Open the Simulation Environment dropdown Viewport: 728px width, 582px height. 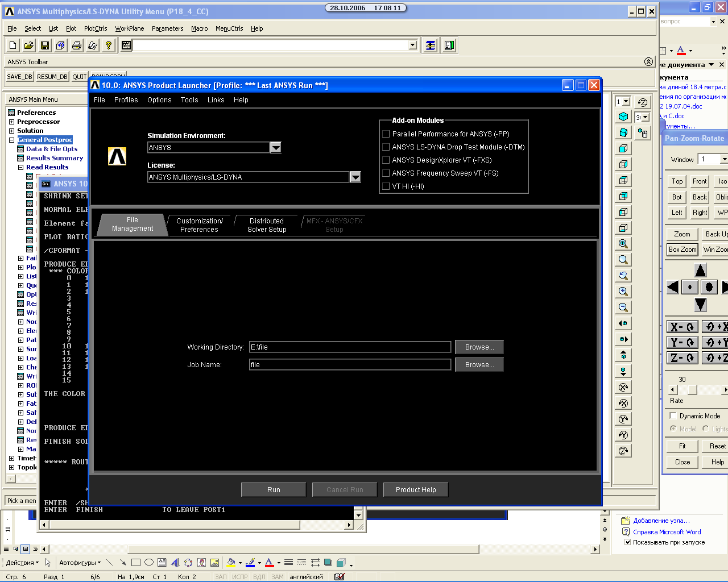pos(276,148)
